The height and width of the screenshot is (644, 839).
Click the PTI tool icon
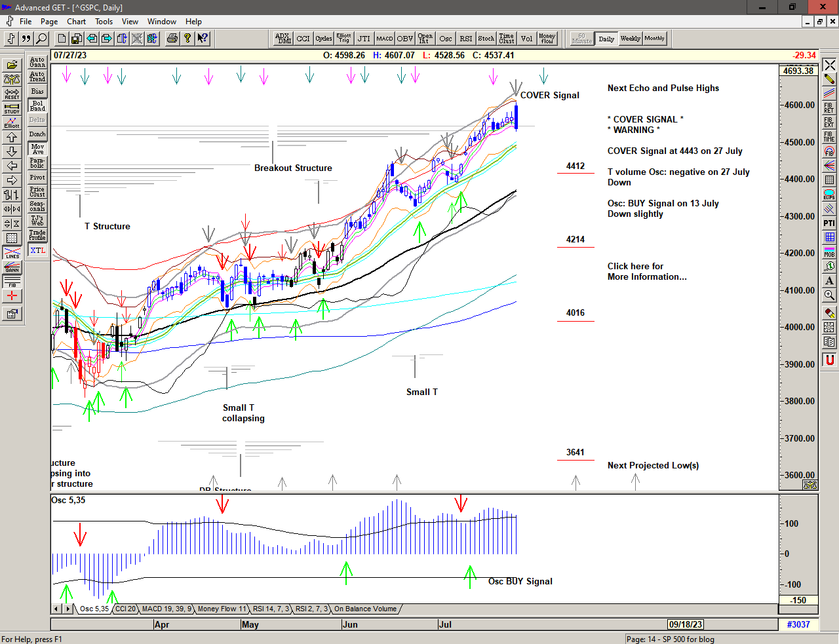[829, 223]
